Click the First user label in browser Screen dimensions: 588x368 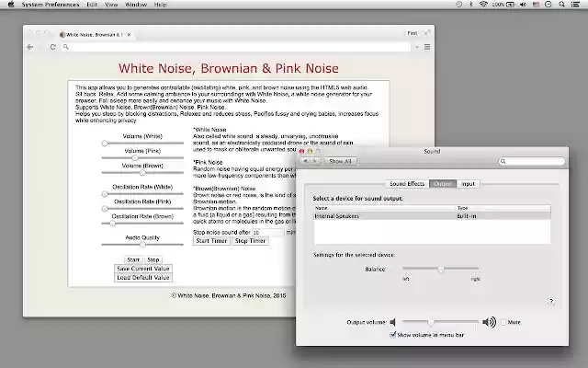413,33
